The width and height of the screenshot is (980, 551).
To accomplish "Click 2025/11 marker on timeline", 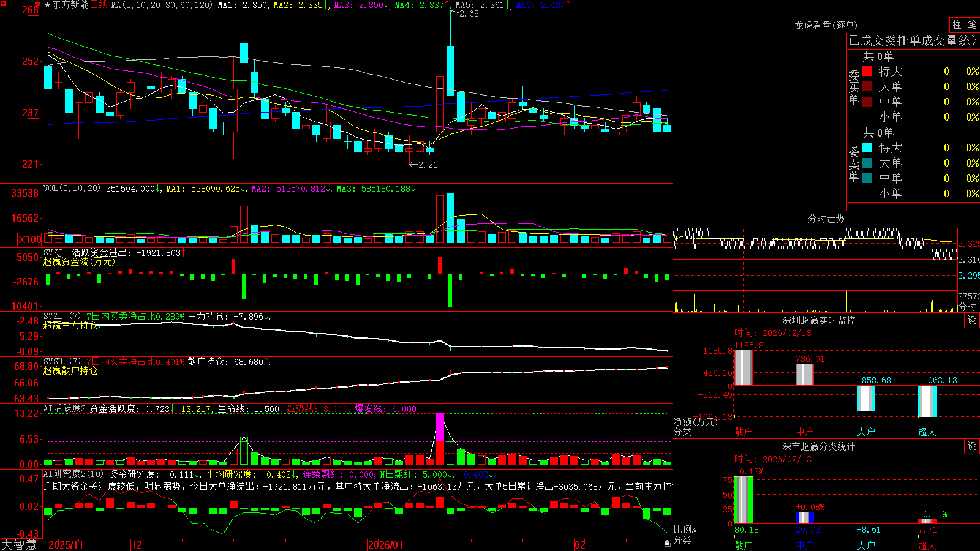I will 66,545.
